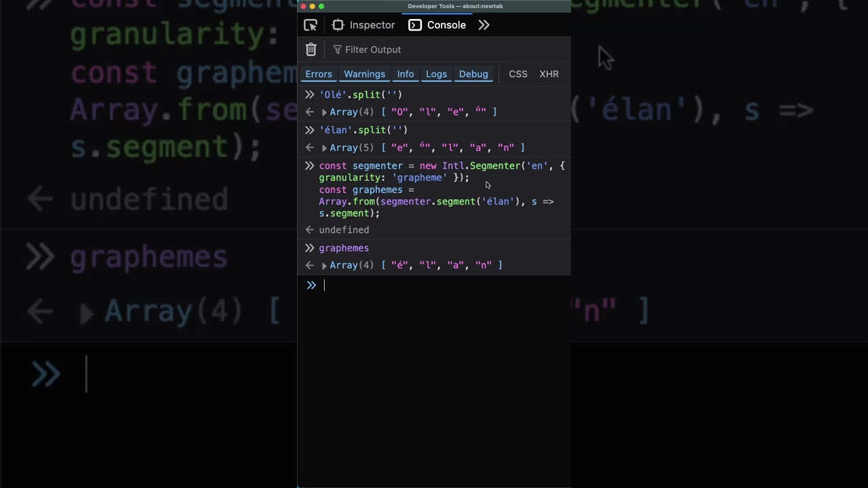Toggle the Warnings filter
868x488 pixels.
[364, 74]
